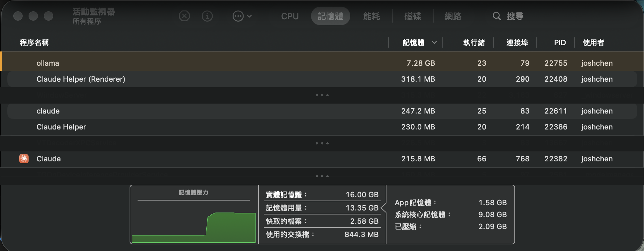The image size is (644, 251).
Task: Select the Claude app process name
Action: [49, 159]
